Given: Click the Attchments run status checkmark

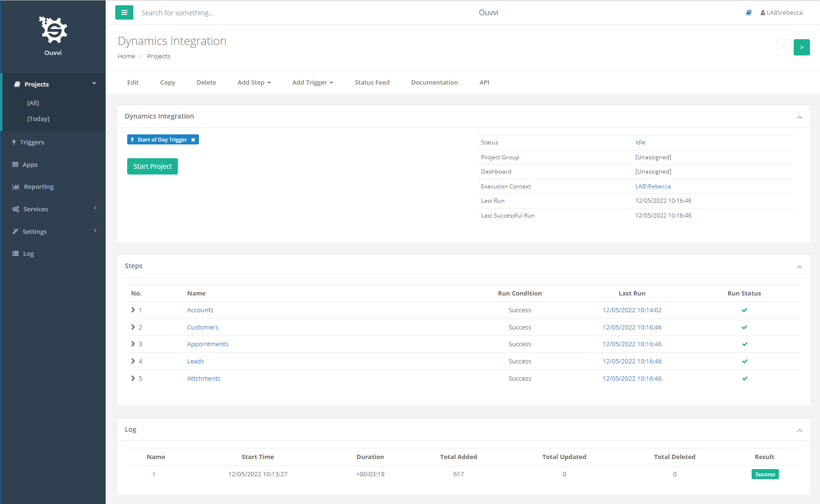Looking at the screenshot, I should (x=744, y=378).
